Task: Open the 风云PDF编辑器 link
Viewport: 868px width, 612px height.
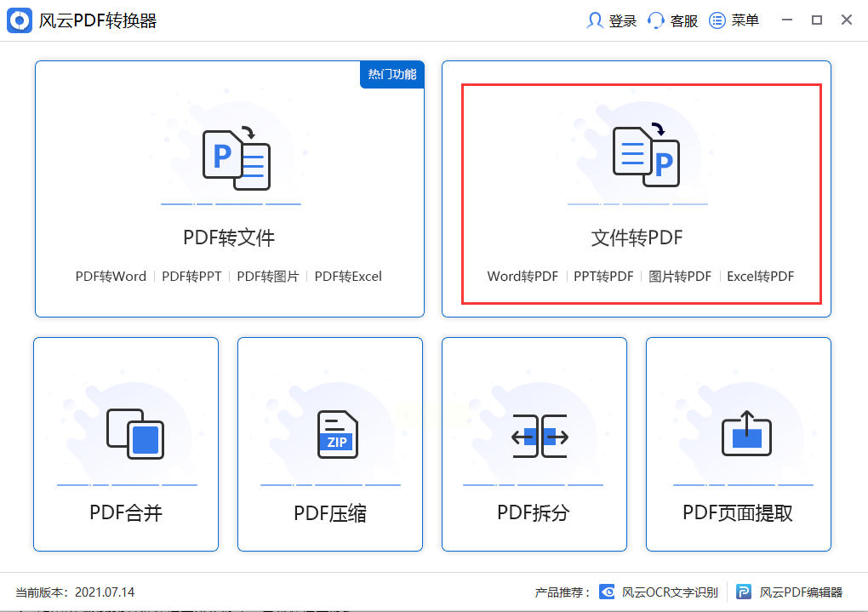Action: [x=801, y=592]
